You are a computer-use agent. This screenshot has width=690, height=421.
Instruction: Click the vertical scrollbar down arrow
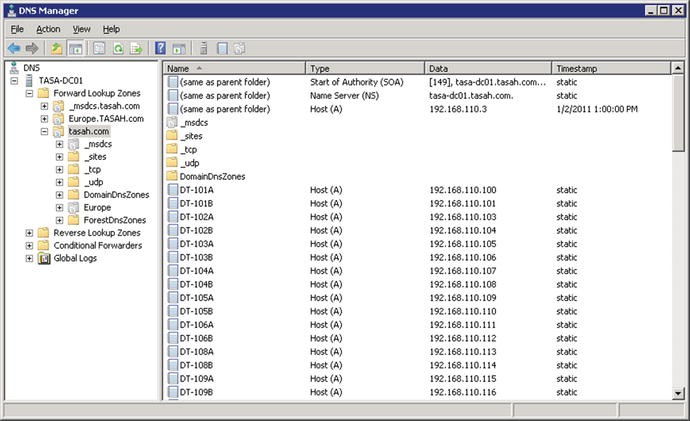coord(680,392)
